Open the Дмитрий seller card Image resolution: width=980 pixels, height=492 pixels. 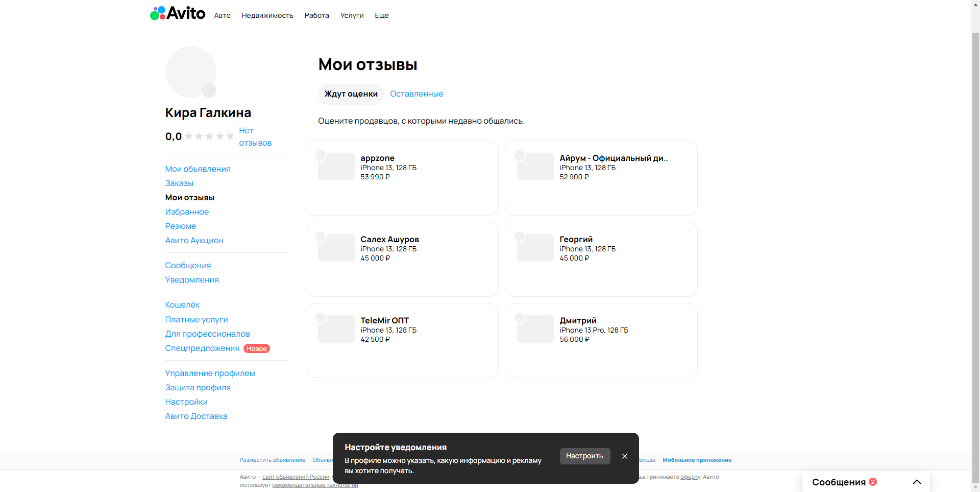coord(601,340)
